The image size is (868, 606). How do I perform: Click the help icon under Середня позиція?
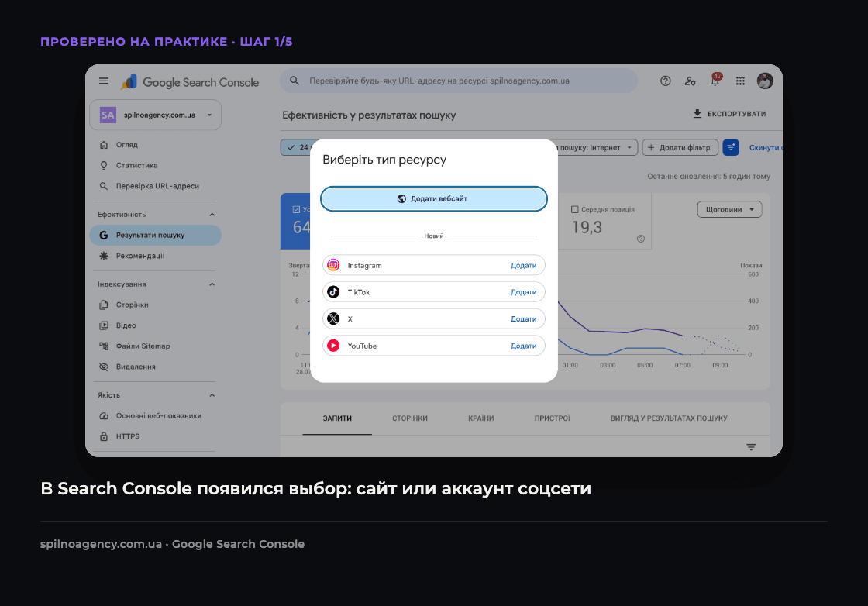640,239
